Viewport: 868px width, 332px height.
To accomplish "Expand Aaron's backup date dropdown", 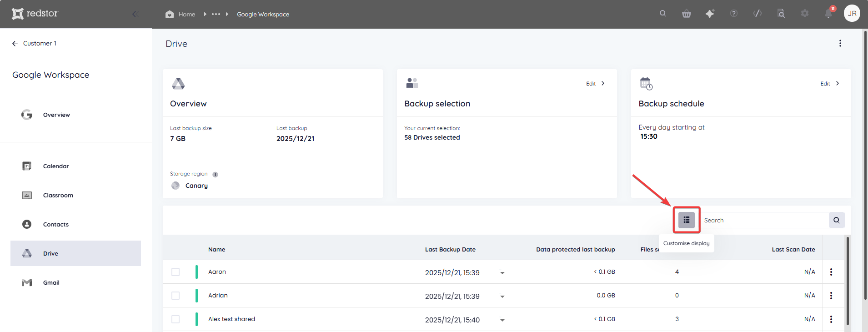I will [x=502, y=273].
